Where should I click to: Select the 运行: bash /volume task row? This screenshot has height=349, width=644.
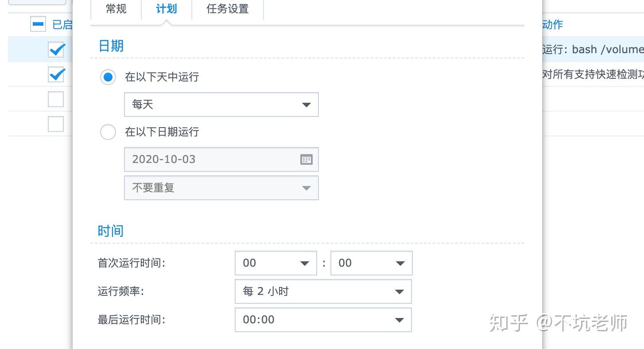(x=589, y=49)
